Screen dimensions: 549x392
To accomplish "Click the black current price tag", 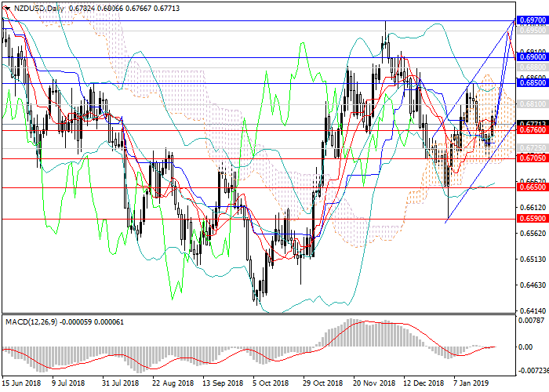I will click(x=532, y=124).
